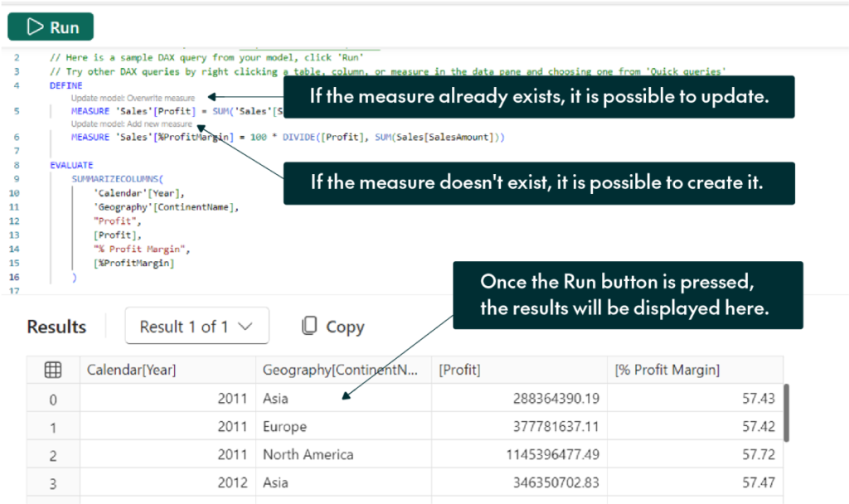The width and height of the screenshot is (849, 504).
Task: Select the Calendar[Year] column header
Action: click(x=131, y=370)
